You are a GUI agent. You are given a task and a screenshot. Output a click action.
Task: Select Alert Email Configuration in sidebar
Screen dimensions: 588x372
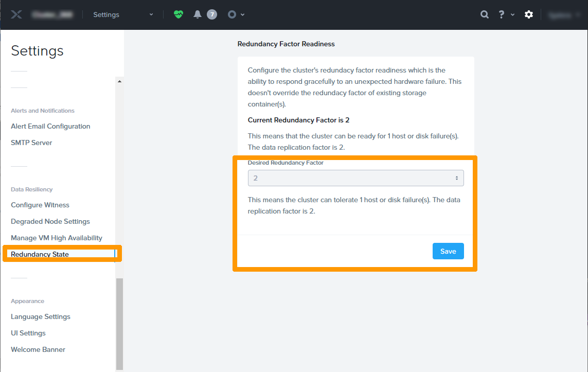tap(50, 126)
